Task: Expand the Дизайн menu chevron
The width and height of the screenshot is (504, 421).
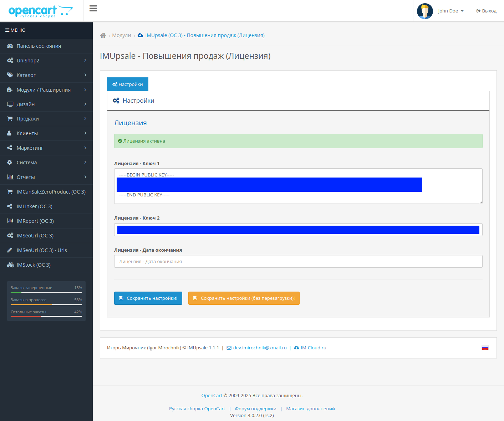Action: click(85, 104)
